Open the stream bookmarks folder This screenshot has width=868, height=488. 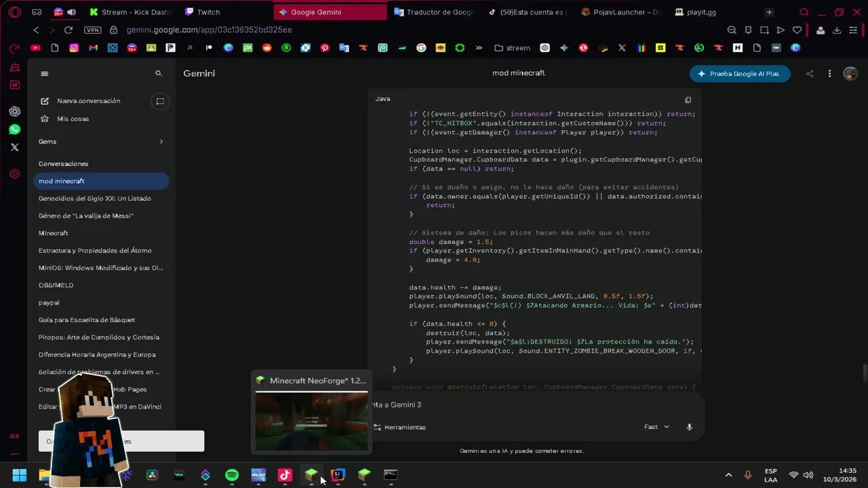[x=513, y=48]
